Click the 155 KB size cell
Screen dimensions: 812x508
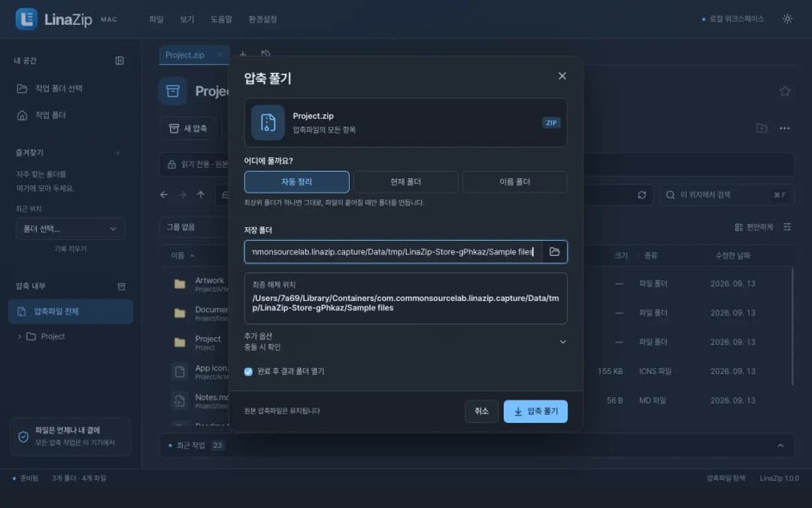tap(610, 372)
